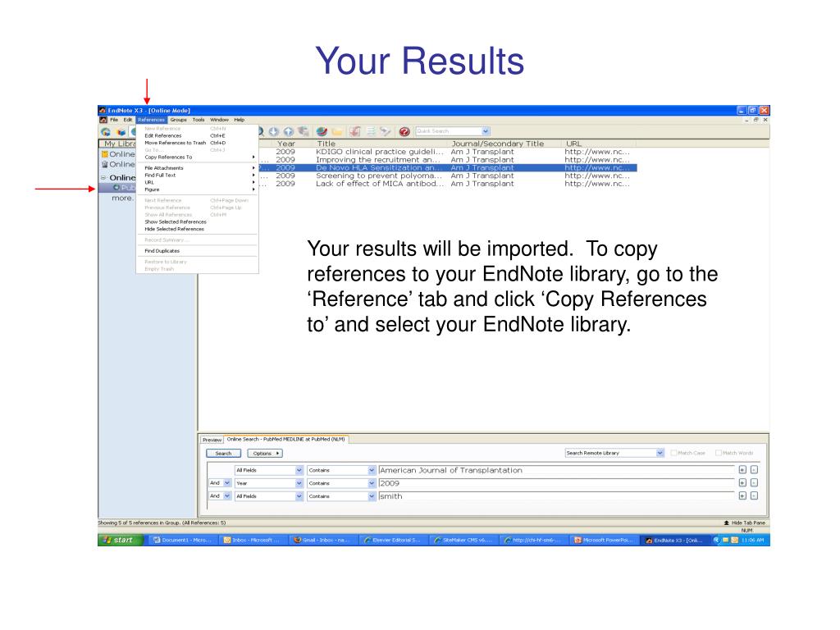The image size is (840, 630).
Task: Collapse the Online group set in sidebar
Action: coord(103,177)
